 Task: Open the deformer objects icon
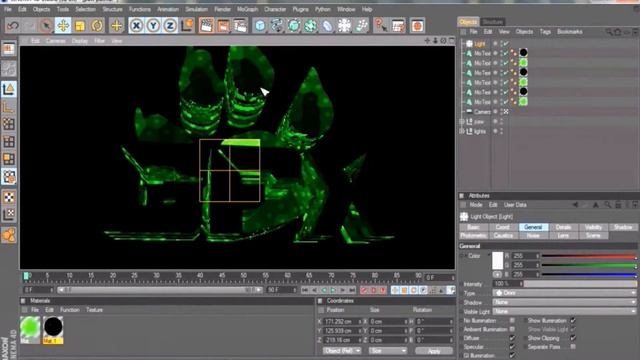point(327,26)
